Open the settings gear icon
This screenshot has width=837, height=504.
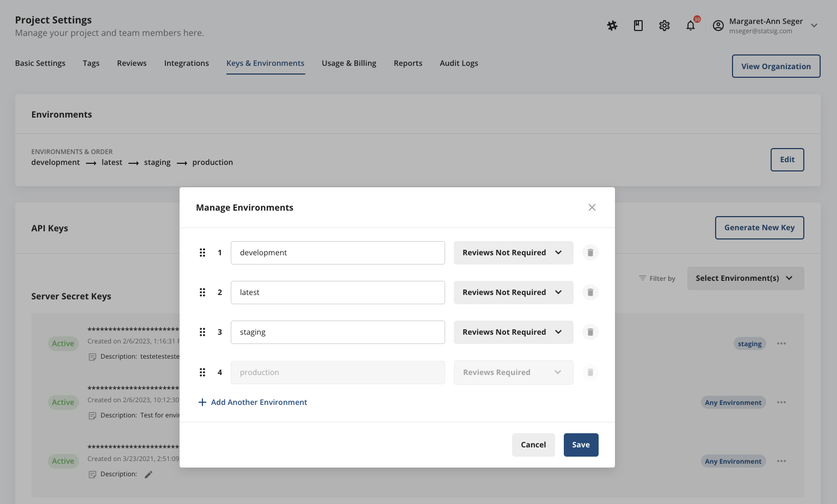tap(664, 26)
